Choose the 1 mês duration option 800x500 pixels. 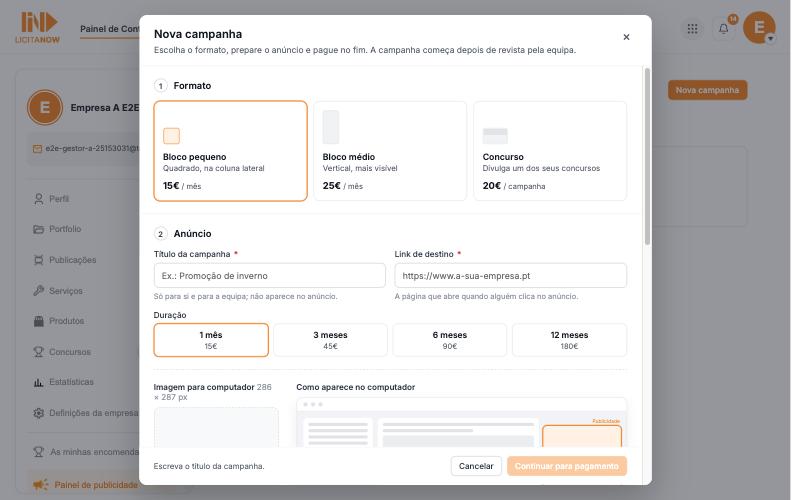211,340
